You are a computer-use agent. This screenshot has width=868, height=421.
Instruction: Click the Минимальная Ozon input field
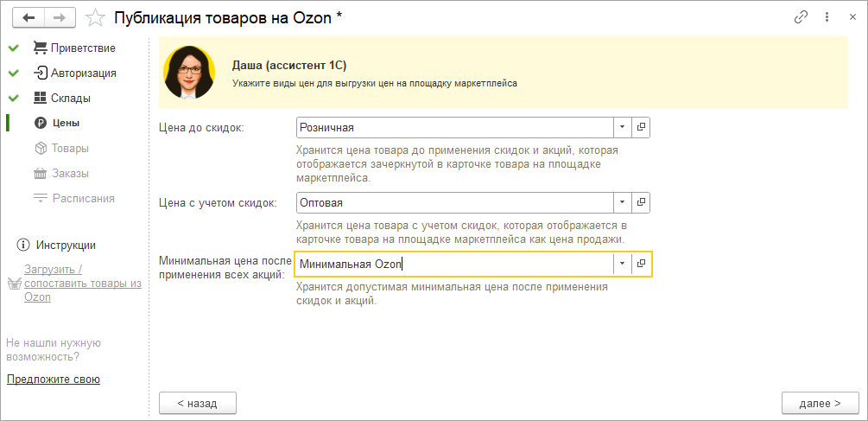453,264
